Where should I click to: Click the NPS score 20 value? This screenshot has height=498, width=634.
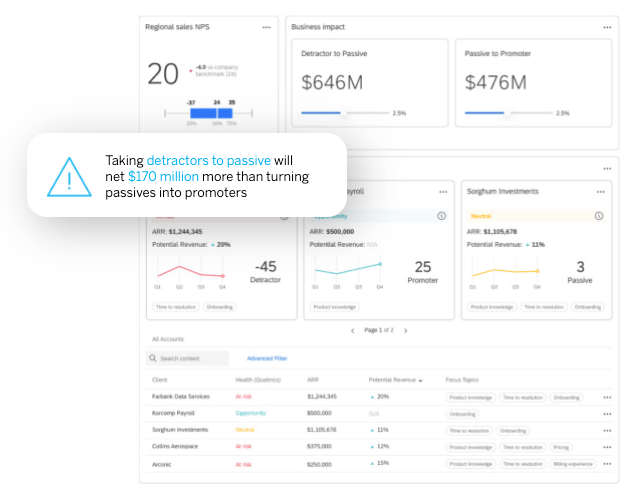tap(163, 74)
